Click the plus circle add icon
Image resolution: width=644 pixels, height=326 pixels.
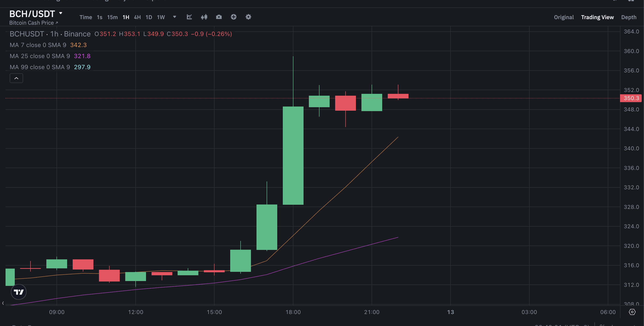233,17
